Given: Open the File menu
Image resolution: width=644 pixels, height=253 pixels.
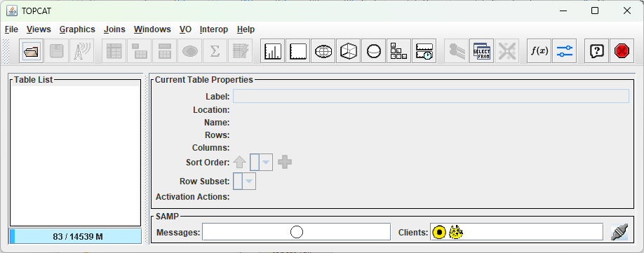Looking at the screenshot, I should (11, 29).
